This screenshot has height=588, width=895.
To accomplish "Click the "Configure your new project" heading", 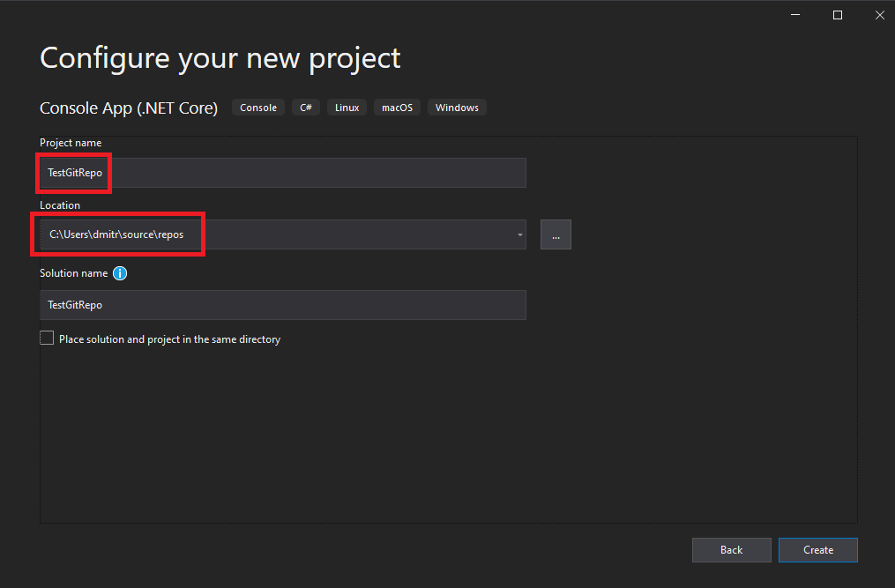I will pos(220,58).
